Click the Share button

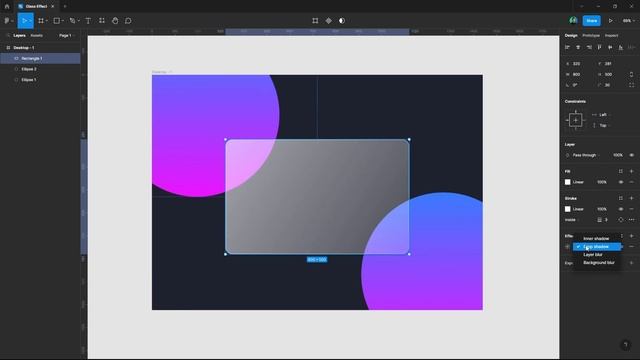pos(591,20)
